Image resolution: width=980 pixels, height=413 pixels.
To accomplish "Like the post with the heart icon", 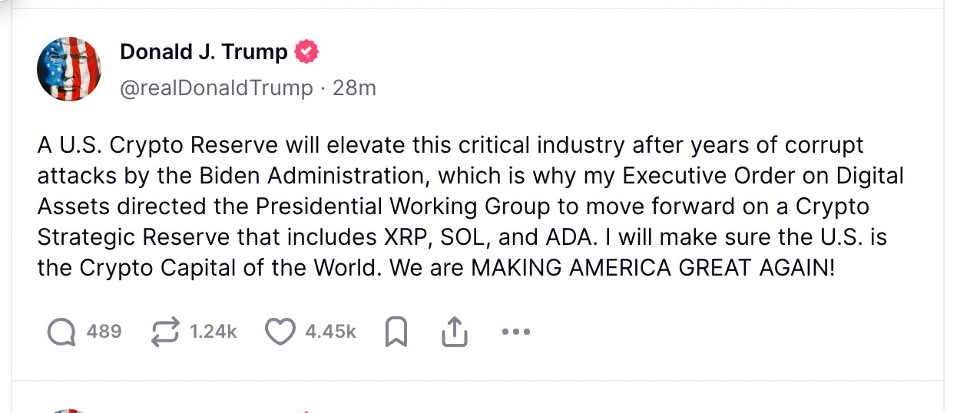I will (x=280, y=332).
